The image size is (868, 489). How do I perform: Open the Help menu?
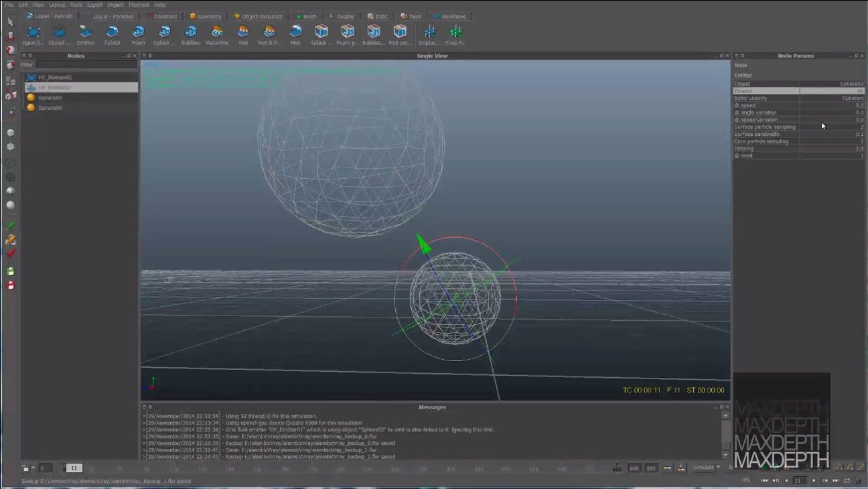click(x=160, y=5)
